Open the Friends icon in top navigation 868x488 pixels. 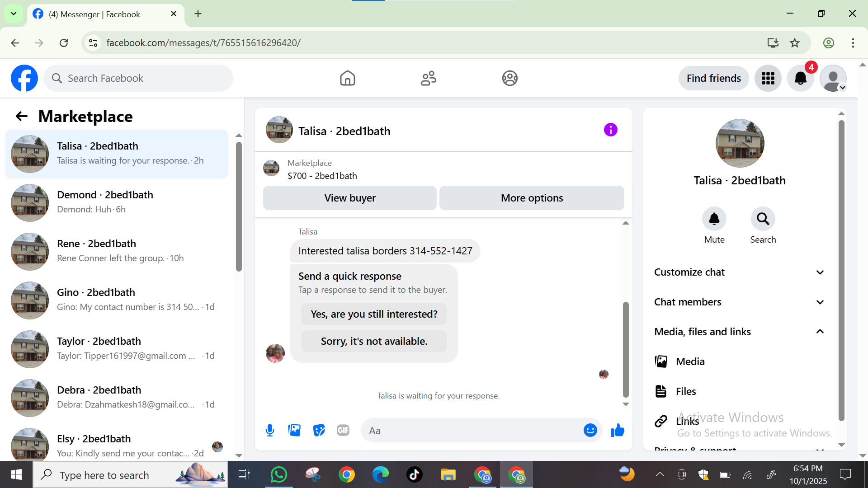coord(428,78)
